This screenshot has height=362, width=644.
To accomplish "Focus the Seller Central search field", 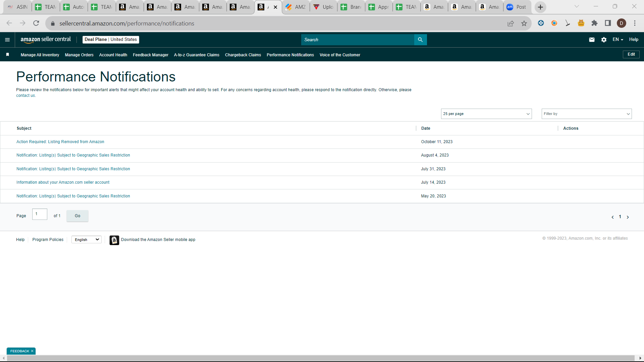I will (x=358, y=40).
